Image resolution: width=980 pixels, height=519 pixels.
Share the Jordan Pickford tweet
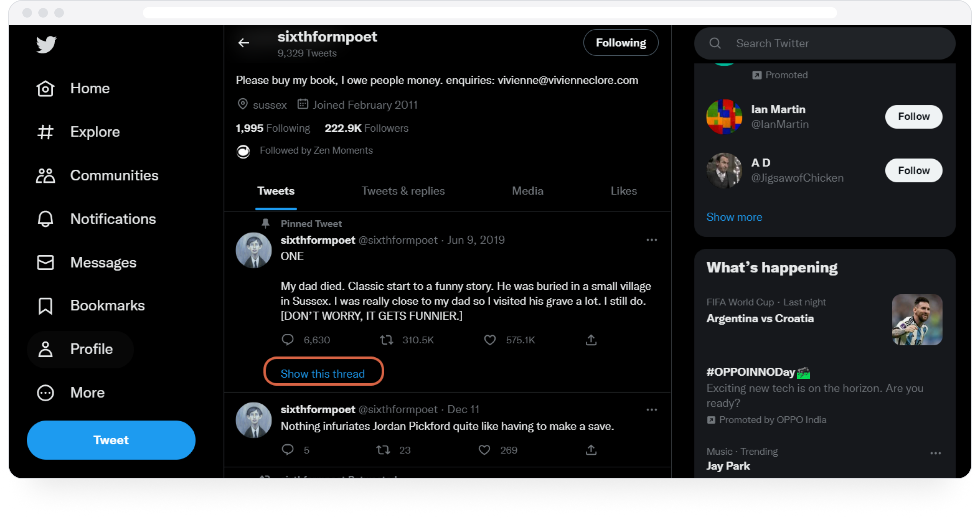point(591,450)
